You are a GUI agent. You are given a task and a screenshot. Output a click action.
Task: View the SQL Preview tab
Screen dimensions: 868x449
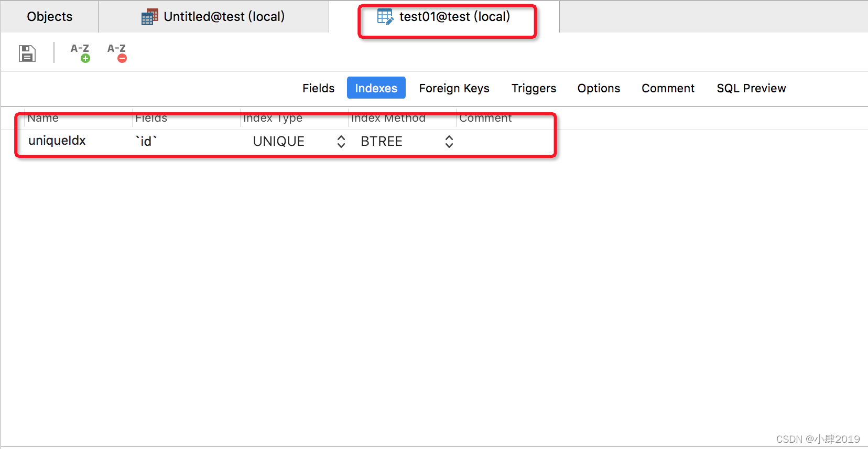751,88
